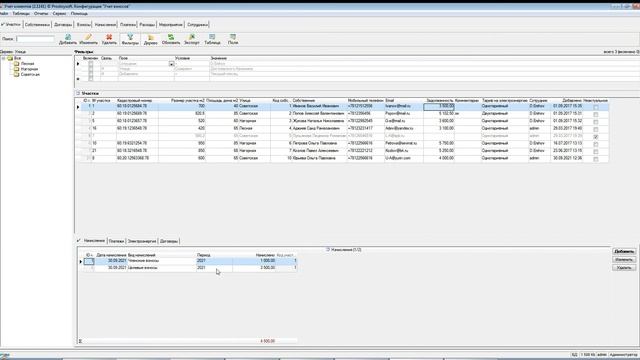Click the Ivanov@mail.ru email cell
The width and height of the screenshot is (640, 360).
[404, 106]
